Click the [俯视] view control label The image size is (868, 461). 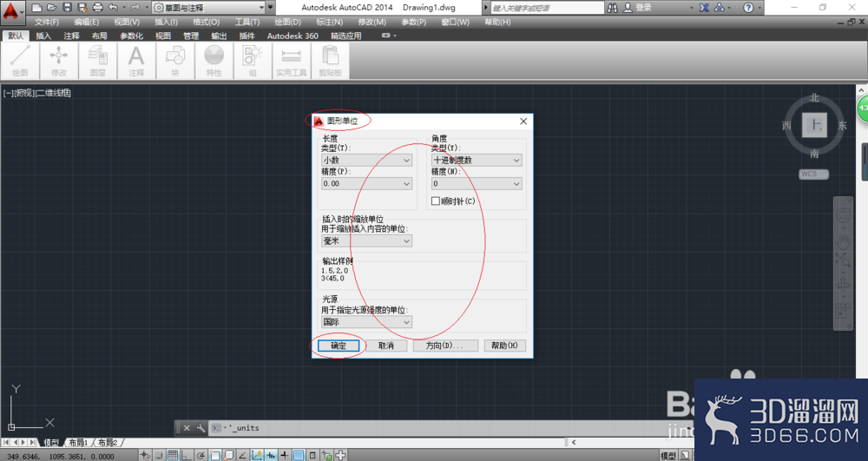tap(23, 93)
